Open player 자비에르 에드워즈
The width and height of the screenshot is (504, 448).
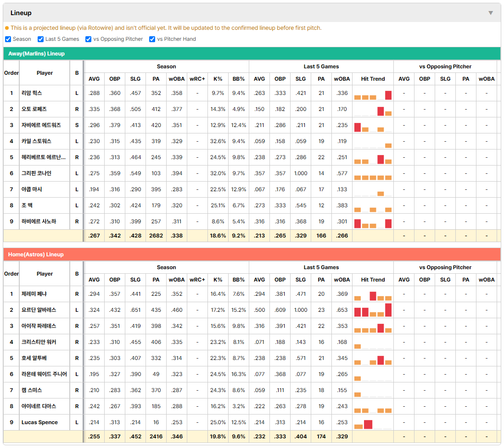click(41, 125)
